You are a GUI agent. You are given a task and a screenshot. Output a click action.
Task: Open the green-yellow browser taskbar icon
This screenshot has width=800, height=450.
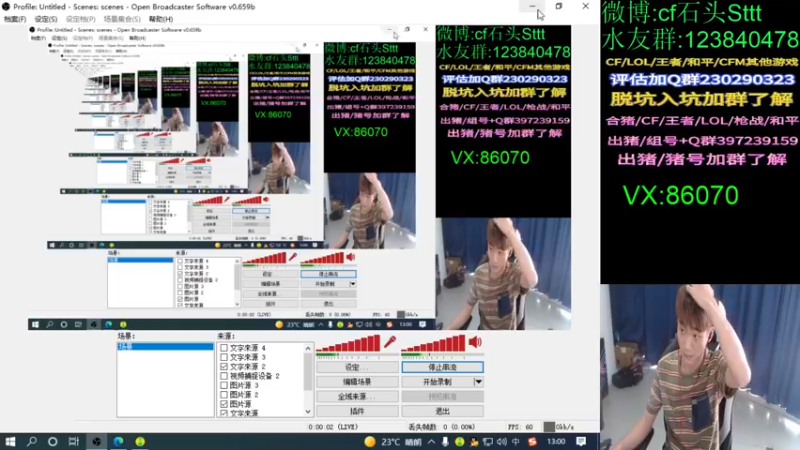[140, 442]
